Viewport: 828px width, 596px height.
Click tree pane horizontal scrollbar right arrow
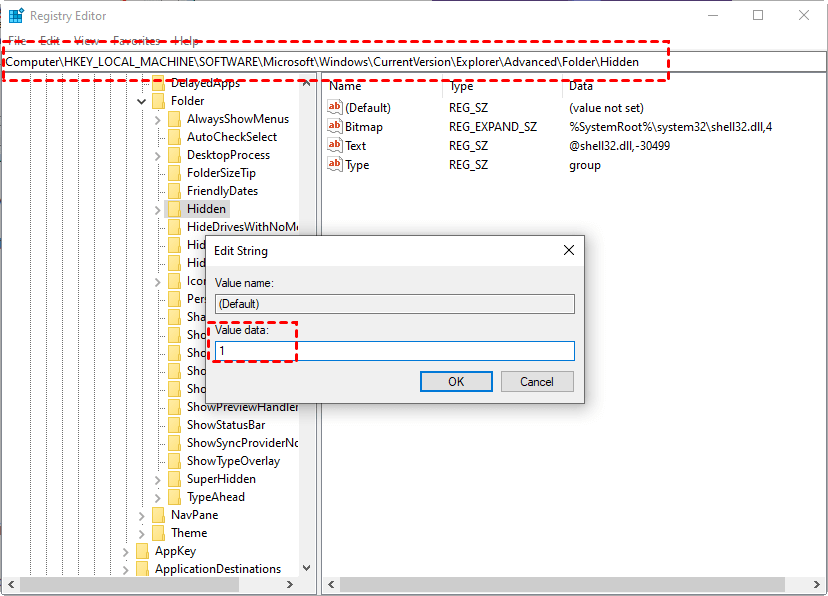pos(289,584)
